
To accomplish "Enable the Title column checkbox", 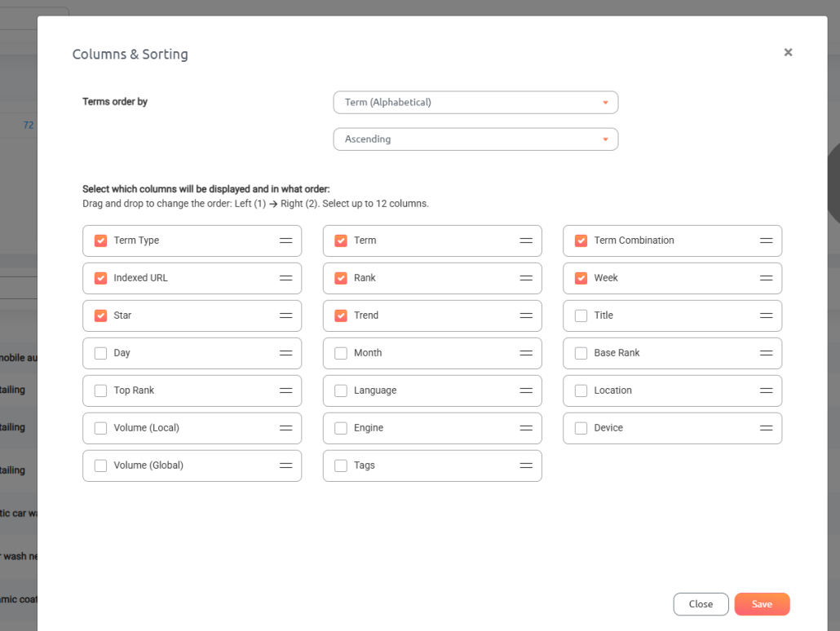I will pos(581,315).
